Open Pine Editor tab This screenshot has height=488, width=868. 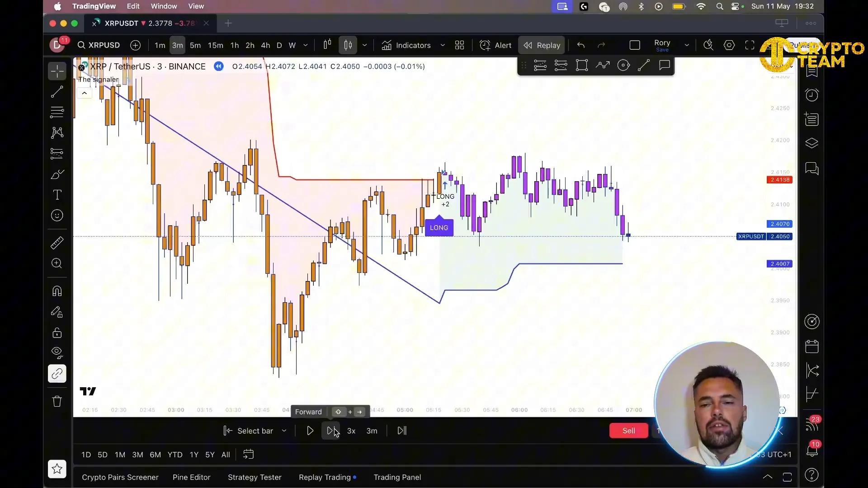point(192,477)
